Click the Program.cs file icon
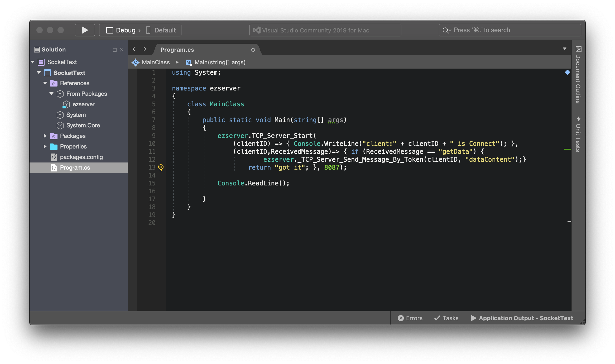615x364 pixels. 54,168
